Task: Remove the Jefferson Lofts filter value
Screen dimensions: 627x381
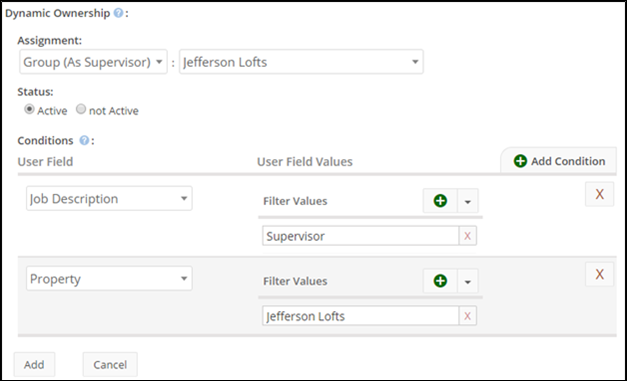Action: point(467,316)
